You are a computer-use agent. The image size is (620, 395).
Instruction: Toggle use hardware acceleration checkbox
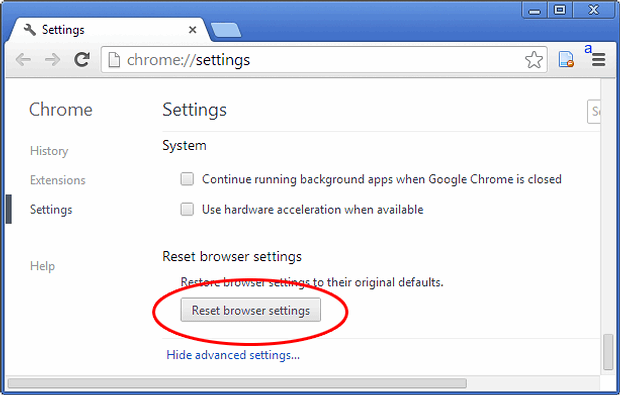click(187, 209)
